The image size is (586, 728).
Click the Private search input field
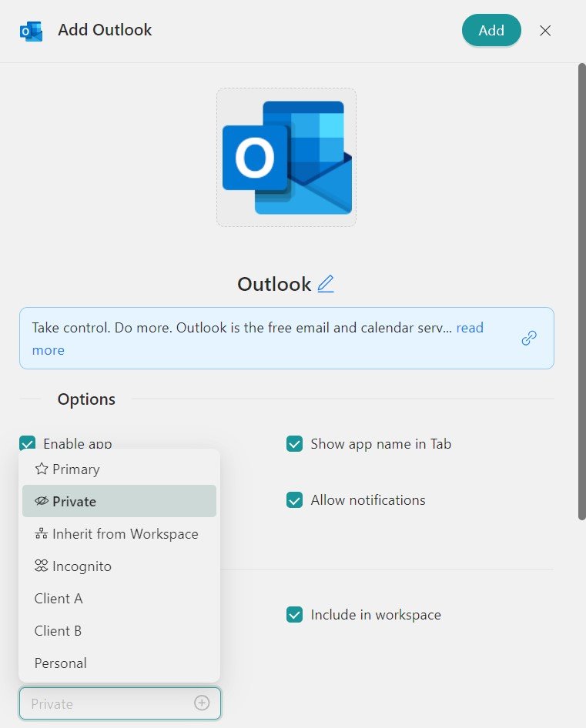pos(120,703)
